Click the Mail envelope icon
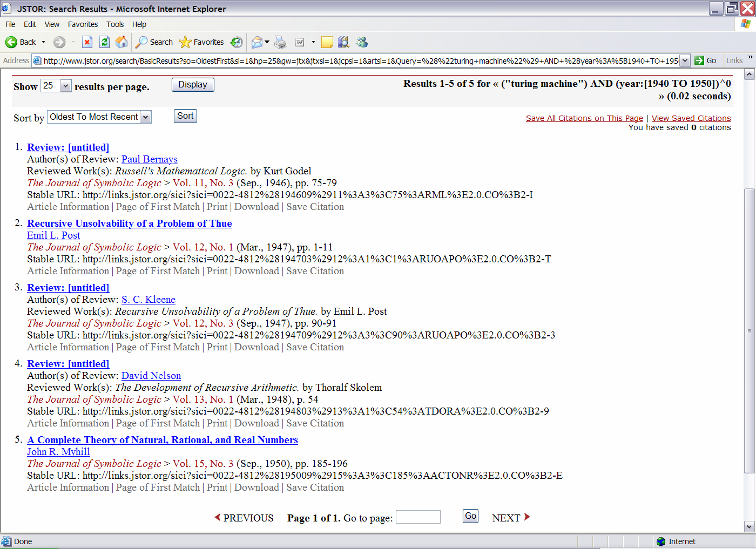Screen dimensions: 756x549 tap(257, 42)
